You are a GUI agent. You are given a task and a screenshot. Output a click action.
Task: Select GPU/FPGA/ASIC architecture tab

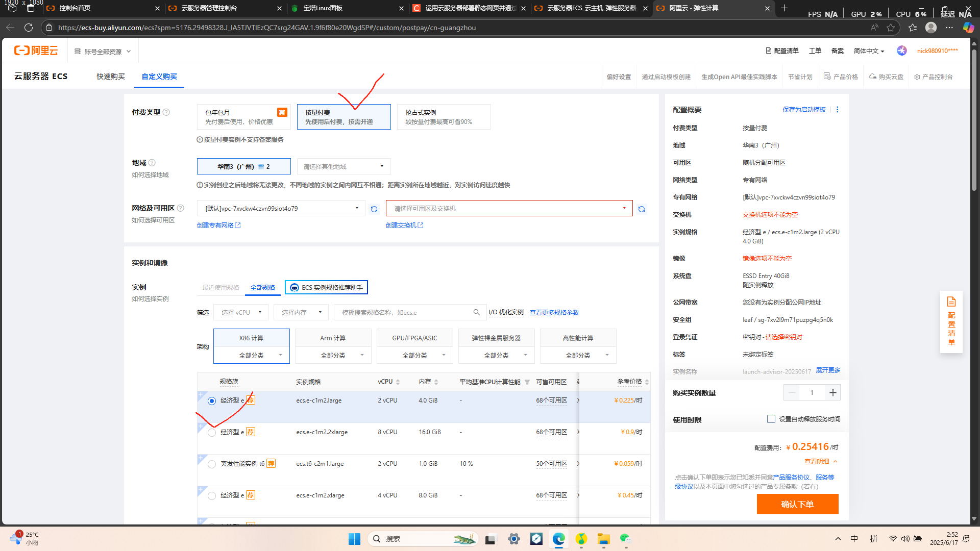415,338
